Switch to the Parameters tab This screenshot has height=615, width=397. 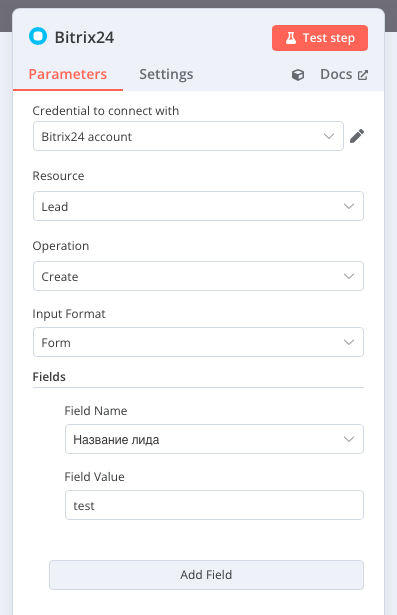68,74
